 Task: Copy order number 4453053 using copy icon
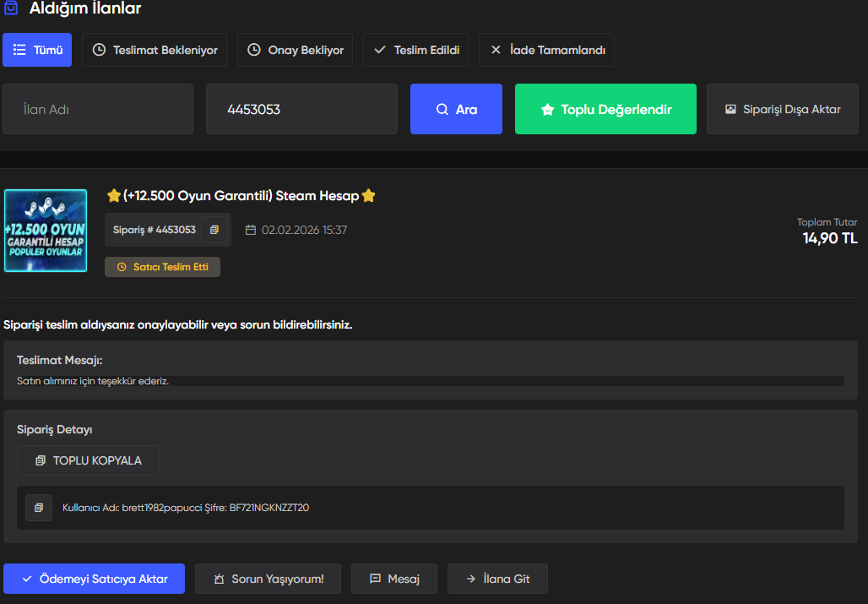214,230
